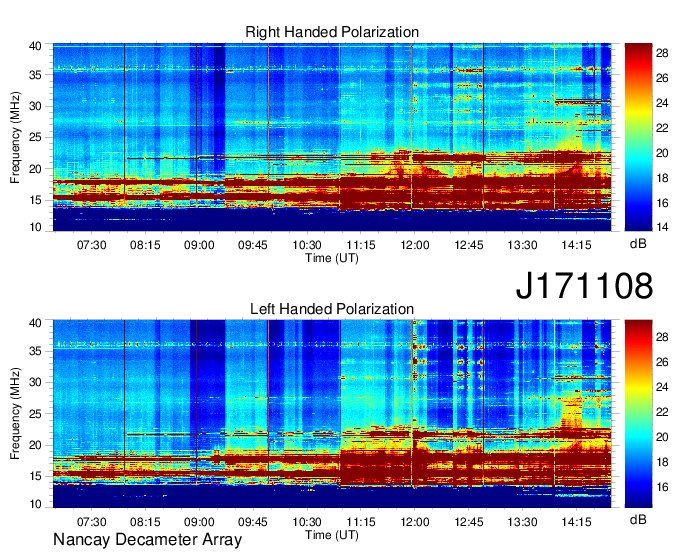Click 12:00 tick on Left Handed plot
This screenshot has width=680, height=552.
click(x=415, y=522)
